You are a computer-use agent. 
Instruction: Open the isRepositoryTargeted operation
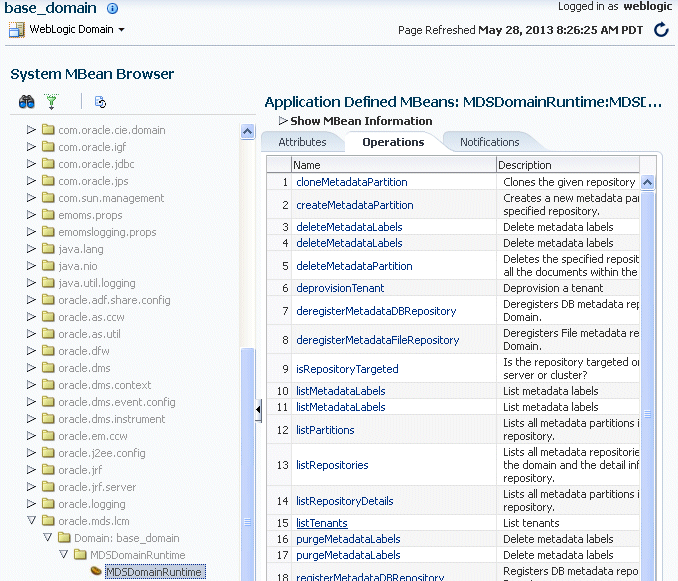[x=347, y=369]
